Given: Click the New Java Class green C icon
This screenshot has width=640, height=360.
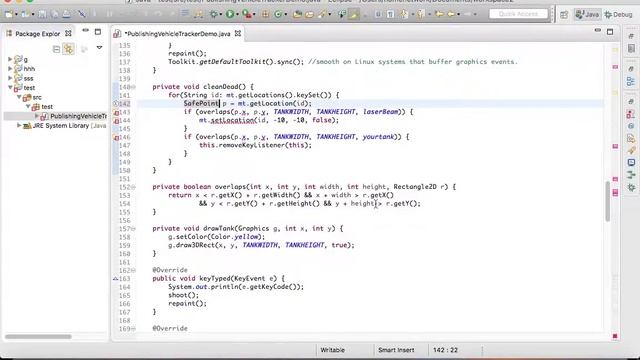Looking at the screenshot, I should (278, 14).
